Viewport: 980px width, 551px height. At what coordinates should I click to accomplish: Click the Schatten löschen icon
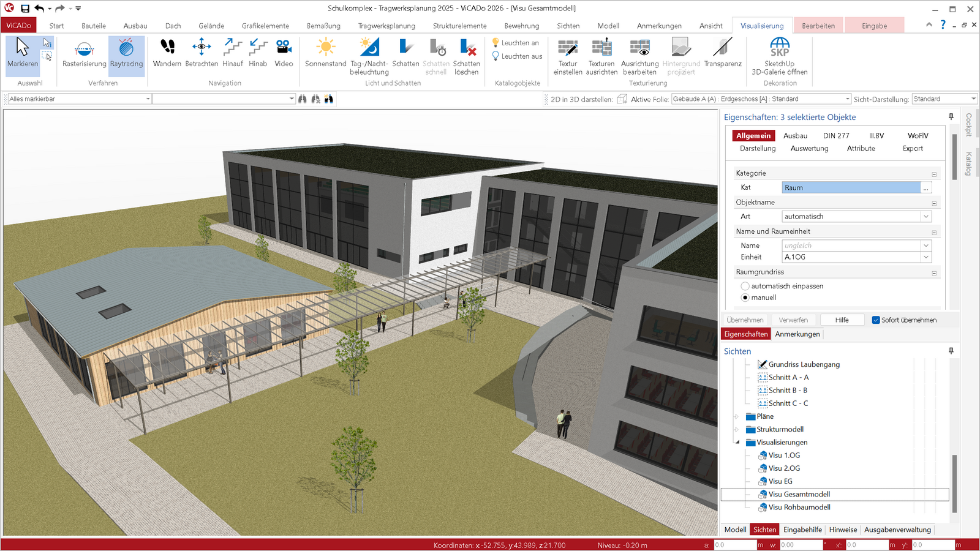[467, 53]
